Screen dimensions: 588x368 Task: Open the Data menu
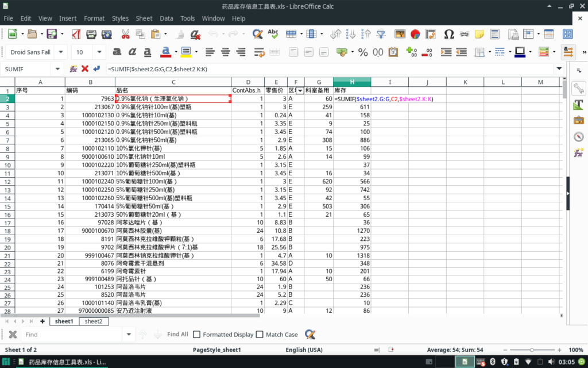point(166,18)
